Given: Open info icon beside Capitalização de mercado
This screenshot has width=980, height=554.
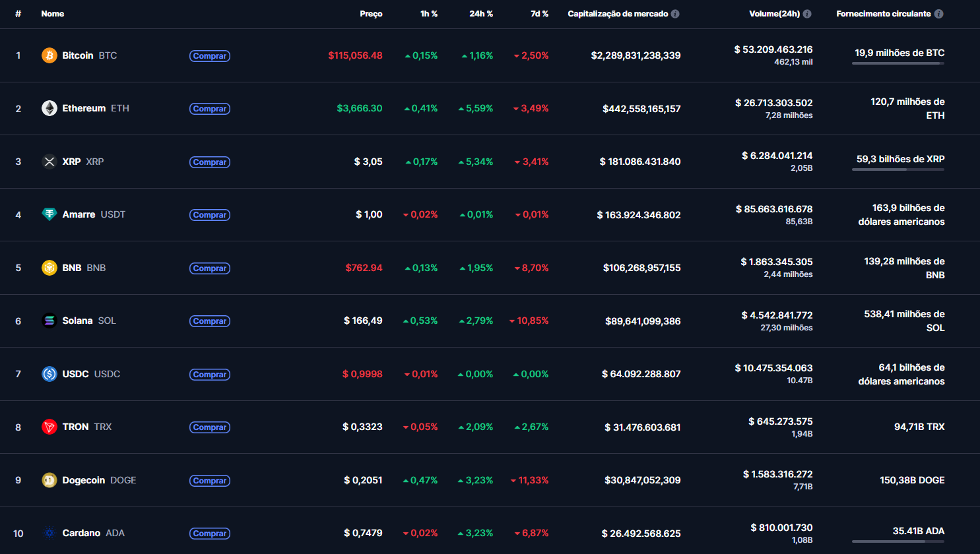Looking at the screenshot, I should [x=675, y=14].
